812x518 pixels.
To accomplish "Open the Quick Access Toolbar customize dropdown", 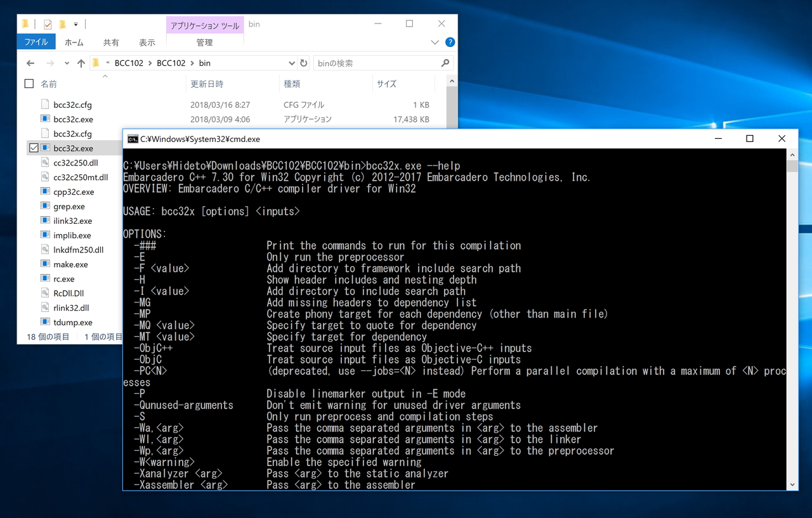I will pyautogui.click(x=75, y=24).
